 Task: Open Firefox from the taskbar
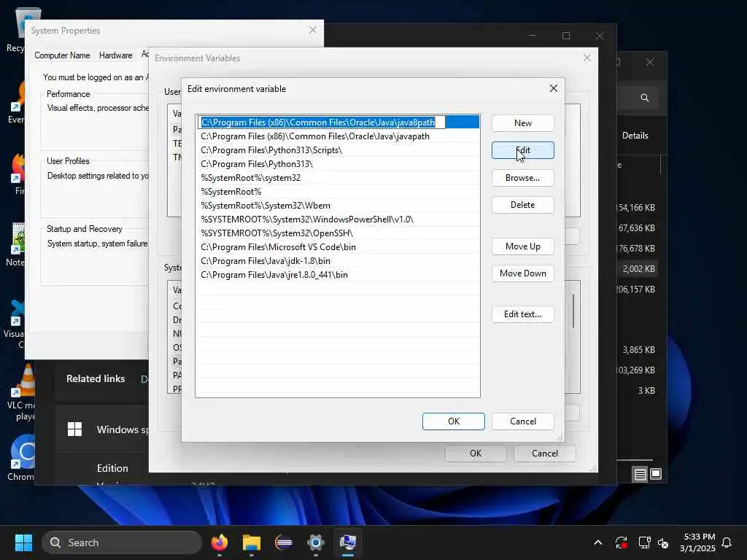[219, 542]
